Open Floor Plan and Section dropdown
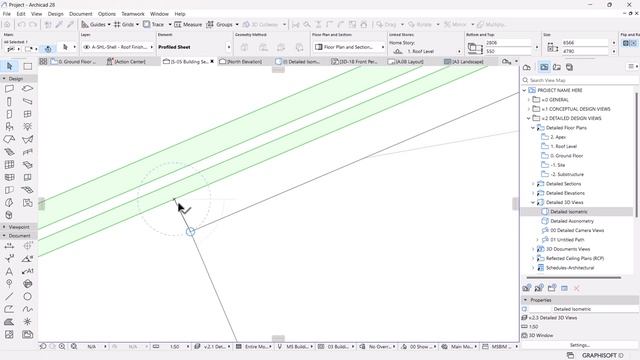This screenshot has height=360, width=640. tap(349, 47)
